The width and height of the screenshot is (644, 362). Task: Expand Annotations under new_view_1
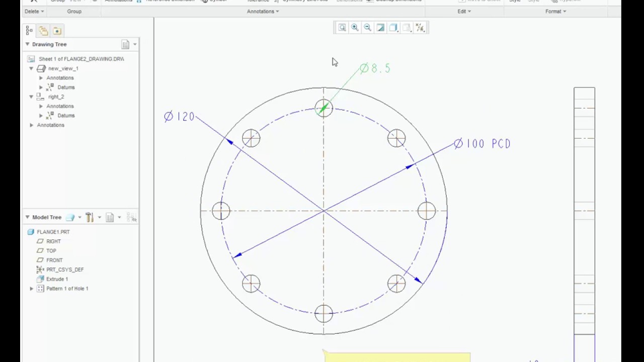coord(41,78)
